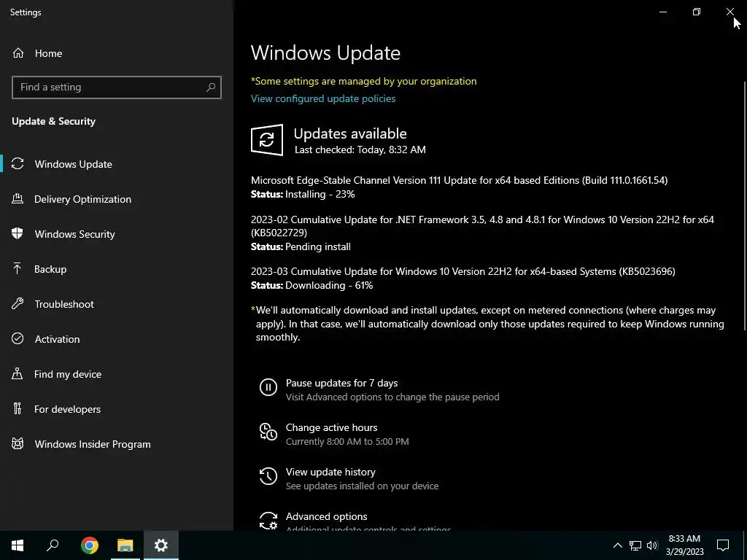Open taskbar search magnifier

[x=53, y=545]
